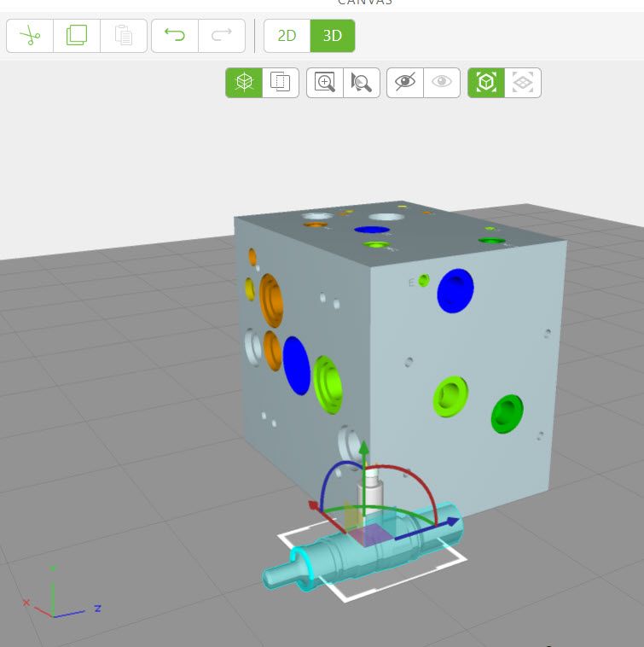Click the zoom-to-area magnifier icon
Screen dimensions: 644x647
[x=325, y=83]
